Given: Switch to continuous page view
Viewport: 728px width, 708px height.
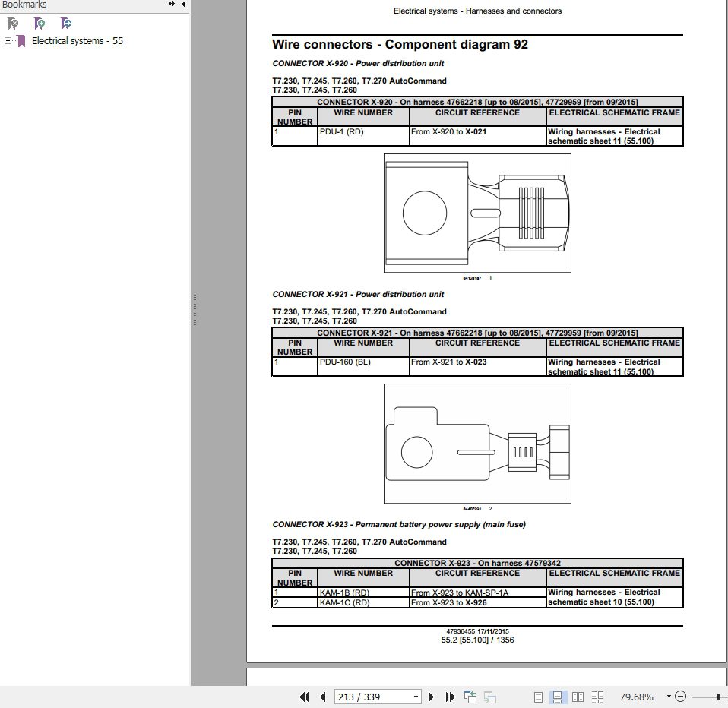Looking at the screenshot, I should [x=557, y=697].
